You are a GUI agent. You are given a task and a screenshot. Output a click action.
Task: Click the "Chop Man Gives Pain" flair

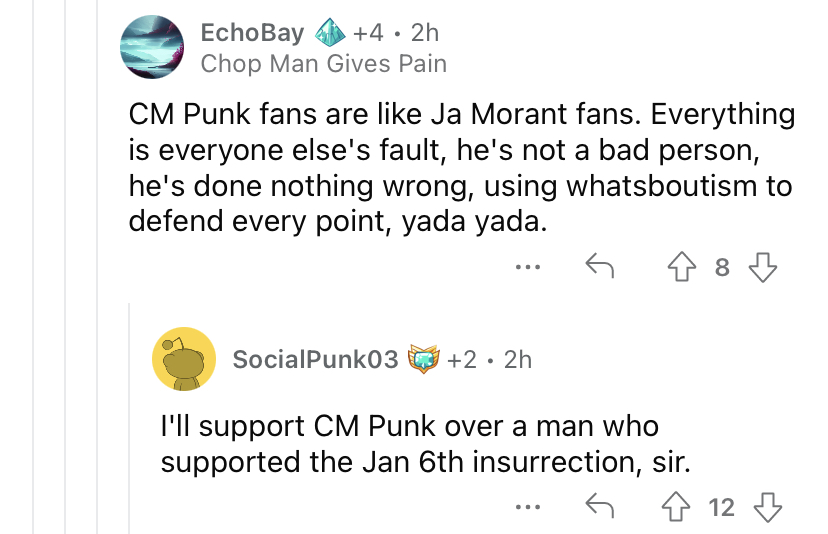323,64
